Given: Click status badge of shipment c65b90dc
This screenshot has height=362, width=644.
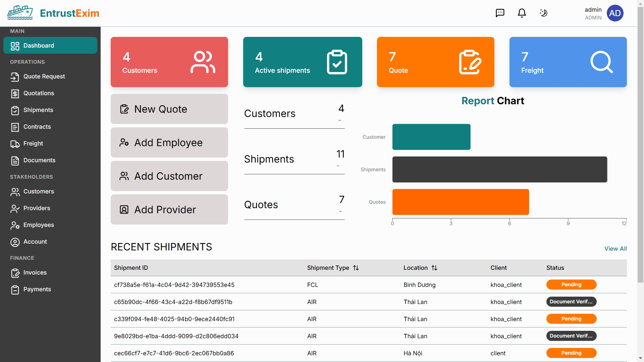Looking at the screenshot, I should pyautogui.click(x=571, y=302).
